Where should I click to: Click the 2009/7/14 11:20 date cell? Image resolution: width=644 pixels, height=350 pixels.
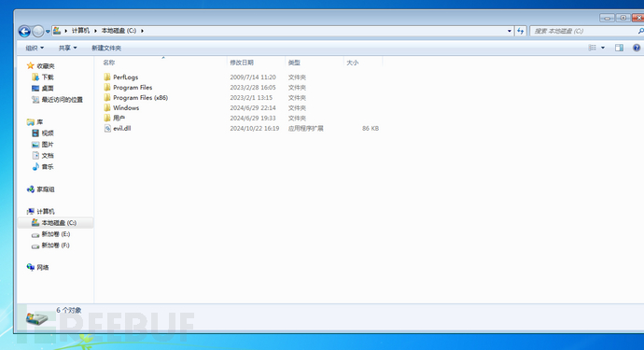[253, 77]
